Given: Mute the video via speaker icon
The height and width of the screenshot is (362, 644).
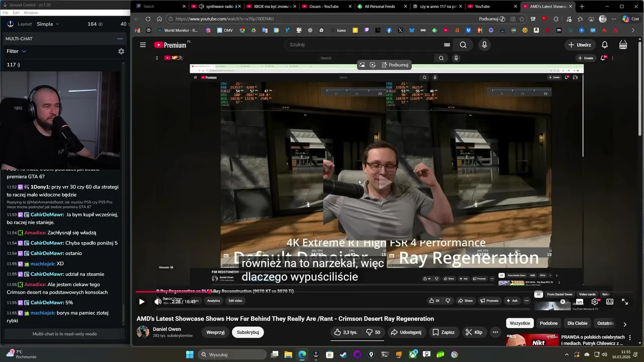Looking at the screenshot, I should 157,302.
